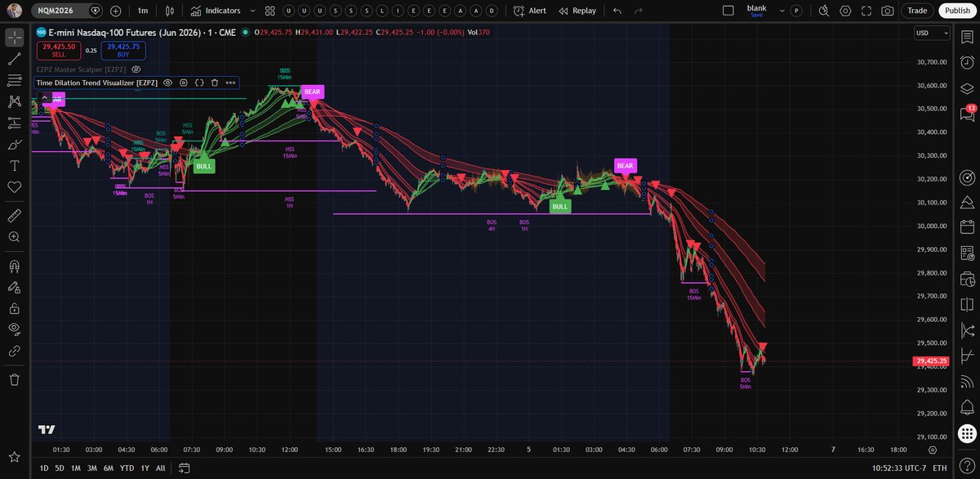Select the All date range
Viewport: 980px width, 479px height.
(161, 468)
